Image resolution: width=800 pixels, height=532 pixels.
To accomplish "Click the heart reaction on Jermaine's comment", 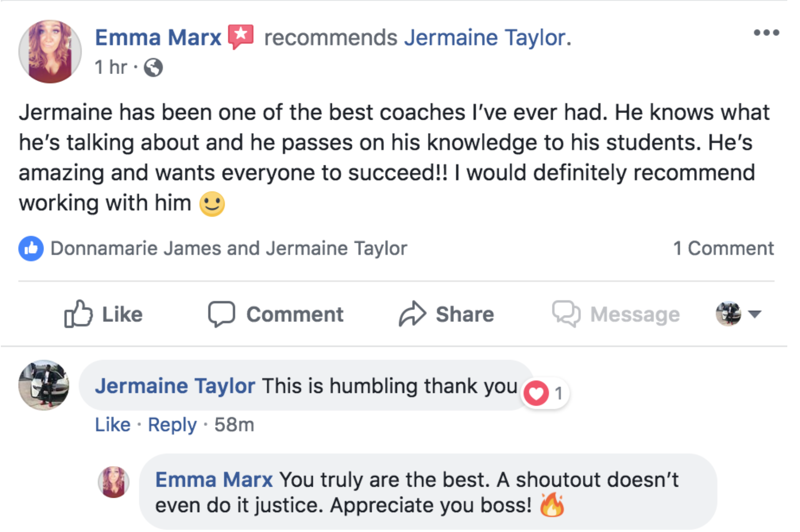I will [536, 393].
